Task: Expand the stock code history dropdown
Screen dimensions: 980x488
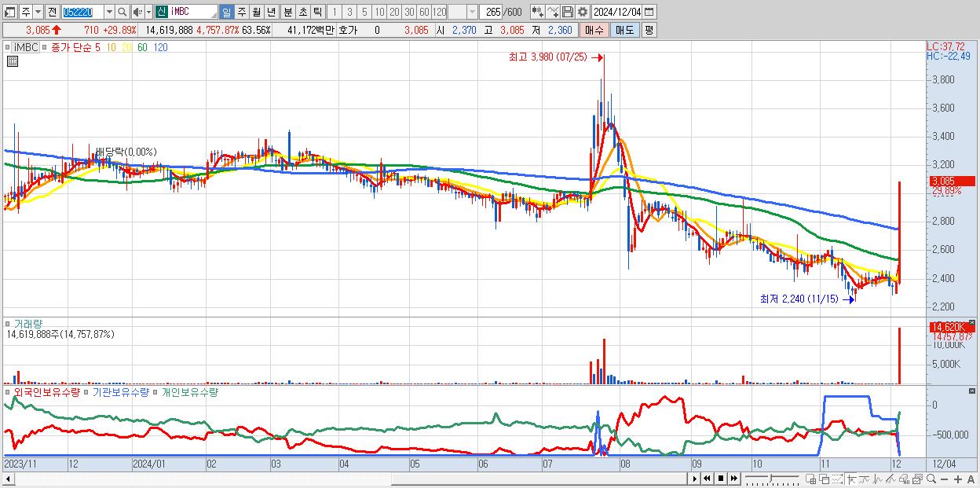Action: [x=109, y=12]
